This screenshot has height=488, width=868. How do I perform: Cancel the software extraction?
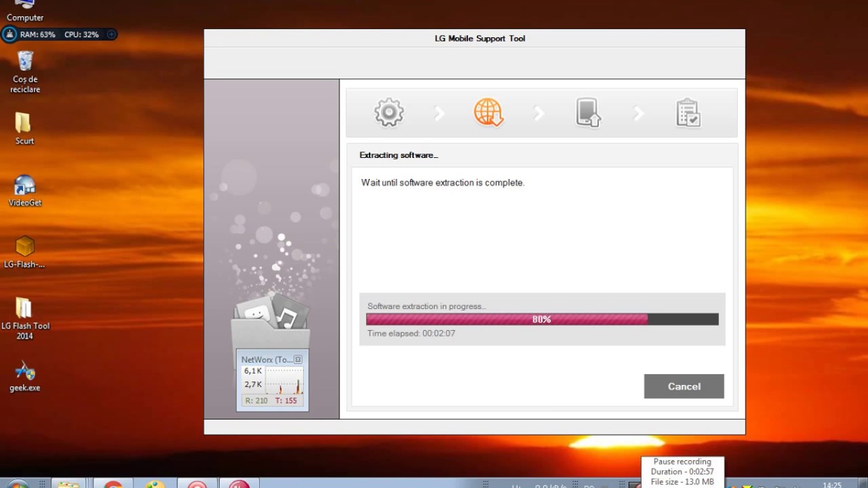(684, 386)
